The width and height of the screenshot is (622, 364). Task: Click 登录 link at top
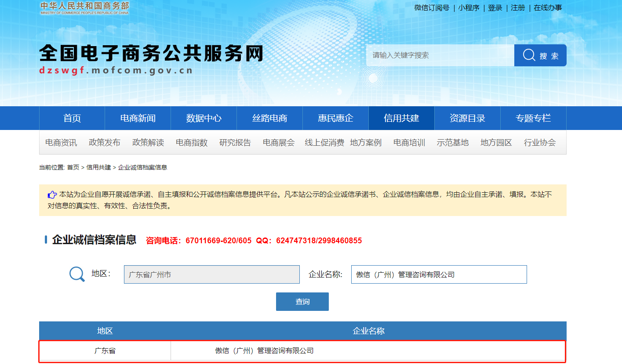[x=495, y=8]
